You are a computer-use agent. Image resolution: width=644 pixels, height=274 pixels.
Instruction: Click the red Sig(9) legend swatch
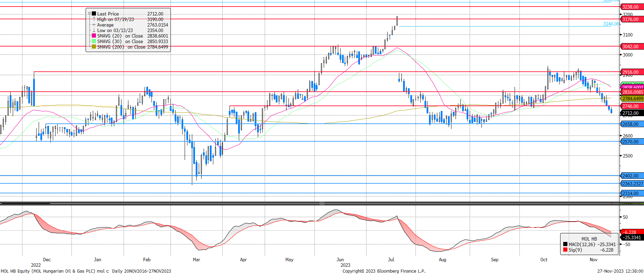[x=565, y=250]
